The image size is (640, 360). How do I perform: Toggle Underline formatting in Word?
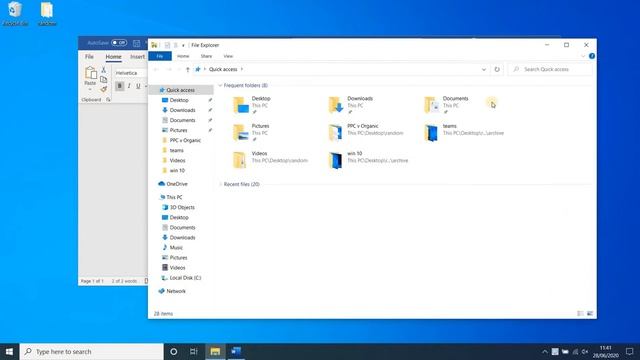point(138,86)
